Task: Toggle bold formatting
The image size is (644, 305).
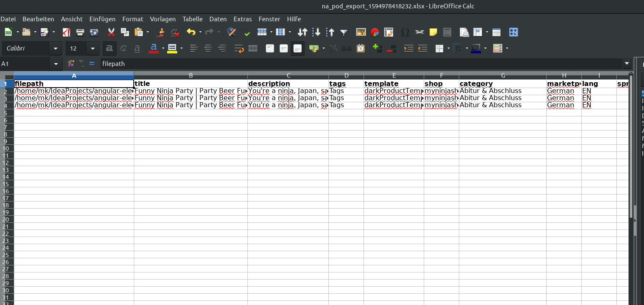Action: click(x=109, y=48)
